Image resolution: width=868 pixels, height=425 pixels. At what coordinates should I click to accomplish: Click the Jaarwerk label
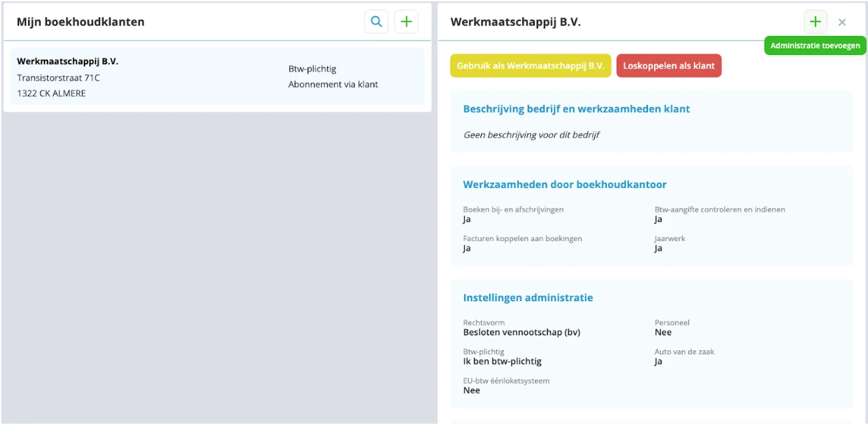pos(670,238)
